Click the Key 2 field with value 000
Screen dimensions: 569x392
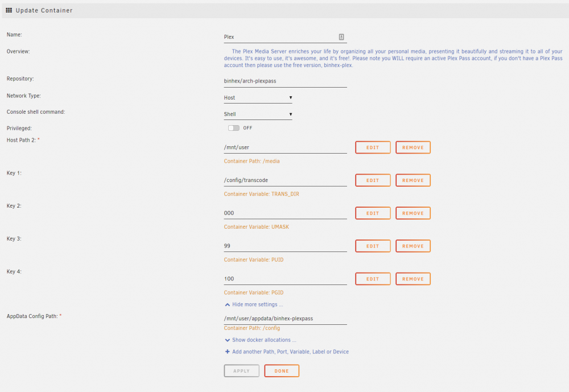click(x=285, y=213)
